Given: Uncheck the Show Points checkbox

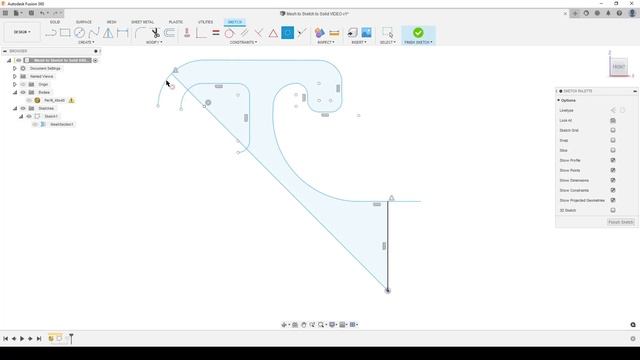Looking at the screenshot, I should [613, 170].
